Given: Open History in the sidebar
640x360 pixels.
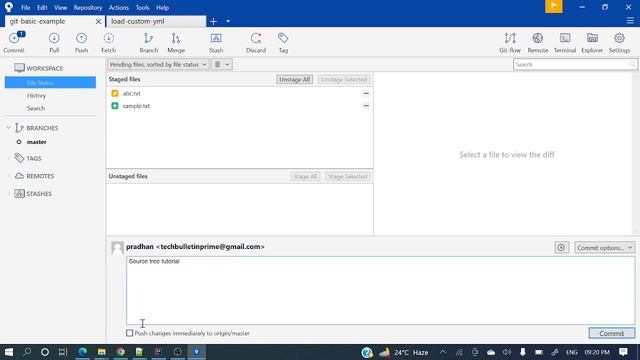Looking at the screenshot, I should [36, 96].
